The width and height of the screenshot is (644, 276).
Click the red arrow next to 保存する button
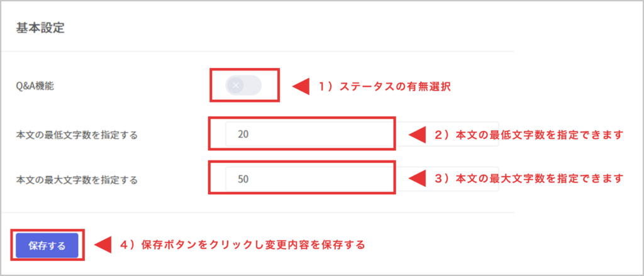coord(103,244)
